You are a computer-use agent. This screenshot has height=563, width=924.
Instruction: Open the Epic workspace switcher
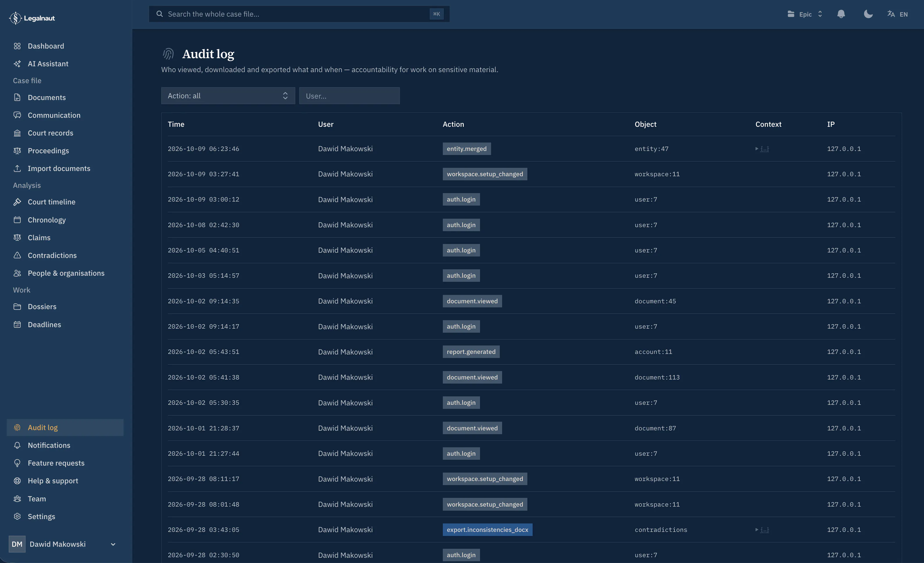(x=805, y=14)
